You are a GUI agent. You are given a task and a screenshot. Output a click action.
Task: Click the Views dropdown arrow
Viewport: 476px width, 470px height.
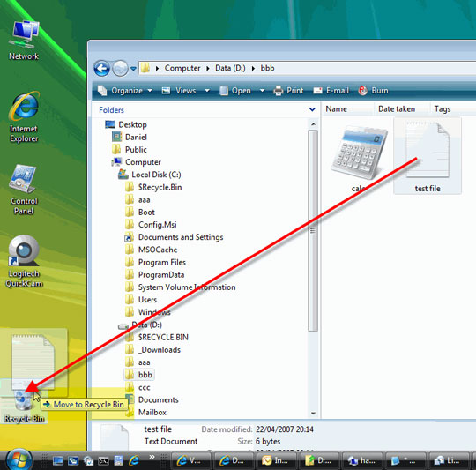pos(207,91)
